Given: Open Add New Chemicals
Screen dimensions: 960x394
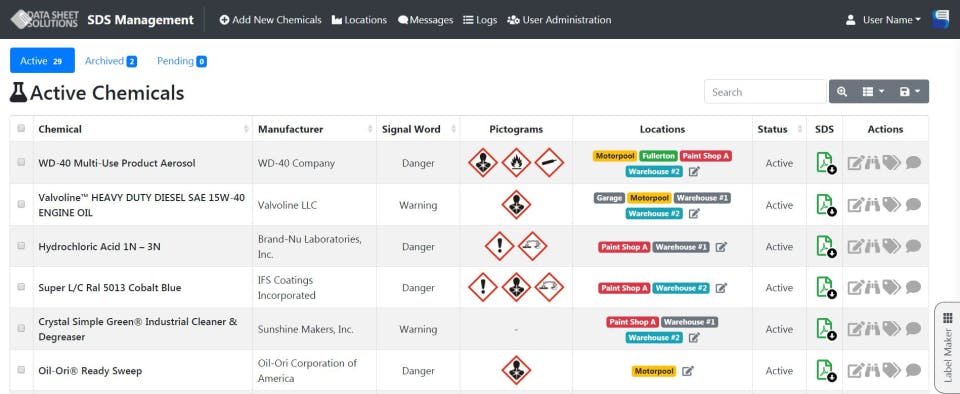Looking at the screenshot, I should 270,20.
